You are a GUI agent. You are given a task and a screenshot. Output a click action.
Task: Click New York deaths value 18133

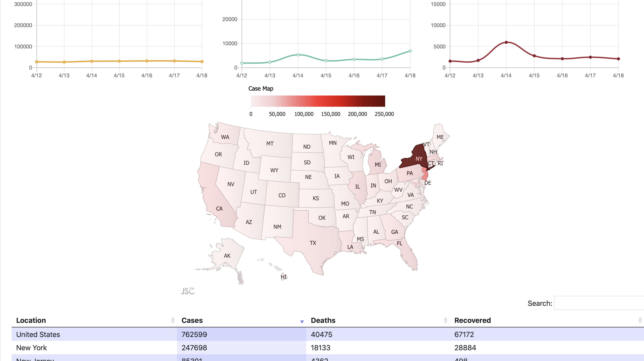tap(320, 348)
